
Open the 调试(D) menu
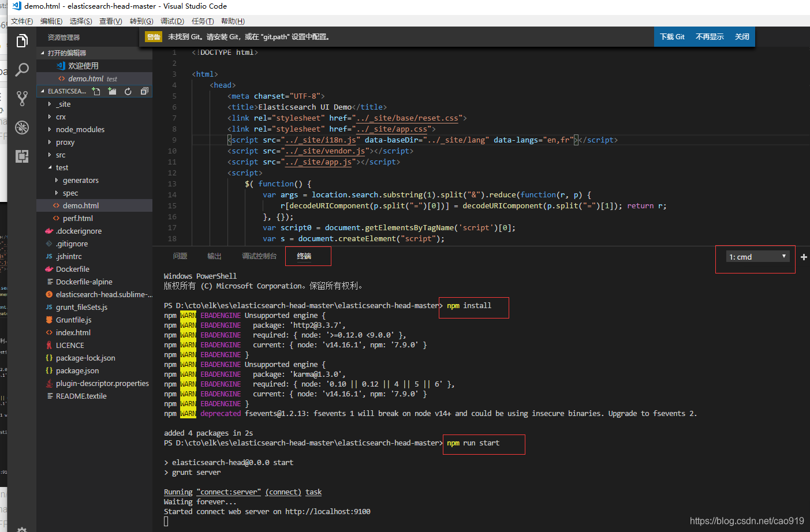coord(172,21)
